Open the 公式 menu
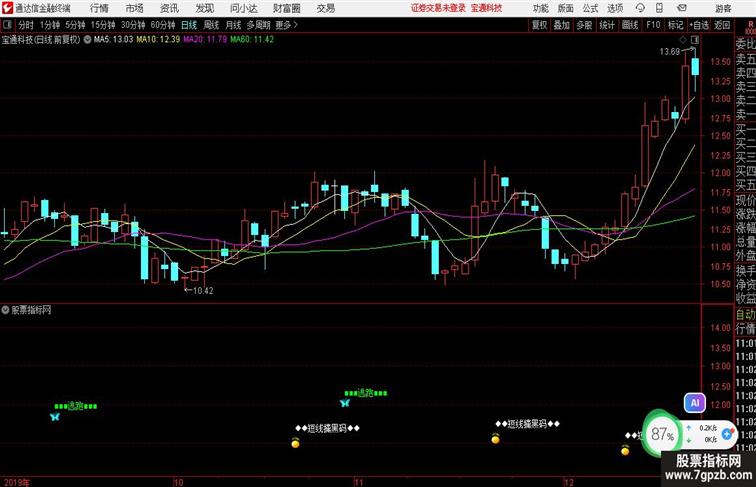Viewport: 756px width, 487px height. [590, 8]
